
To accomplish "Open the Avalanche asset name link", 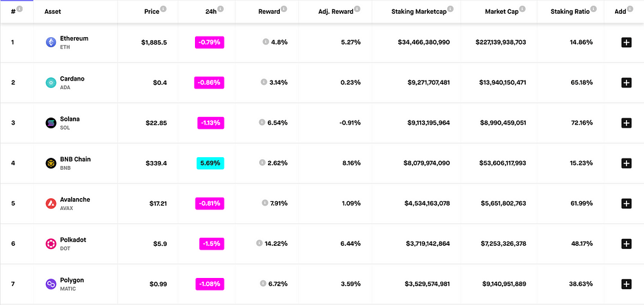I will coord(75,199).
